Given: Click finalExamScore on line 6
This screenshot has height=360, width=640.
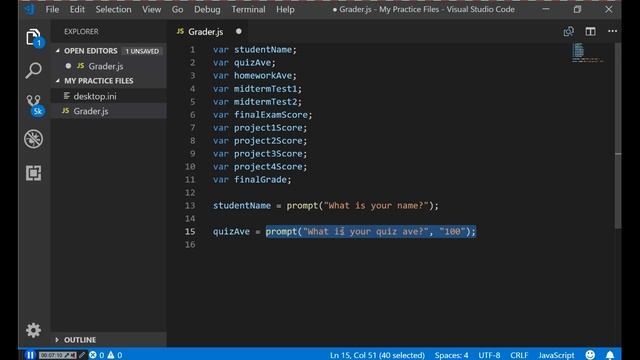Looking at the screenshot, I should [271, 115].
